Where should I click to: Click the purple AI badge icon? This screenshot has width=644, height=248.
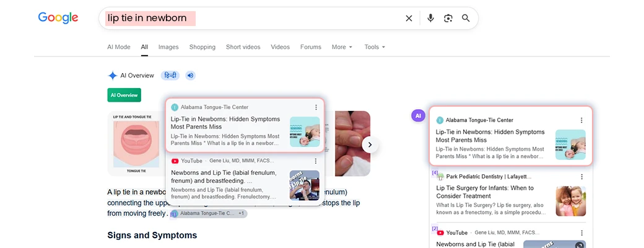(x=418, y=116)
